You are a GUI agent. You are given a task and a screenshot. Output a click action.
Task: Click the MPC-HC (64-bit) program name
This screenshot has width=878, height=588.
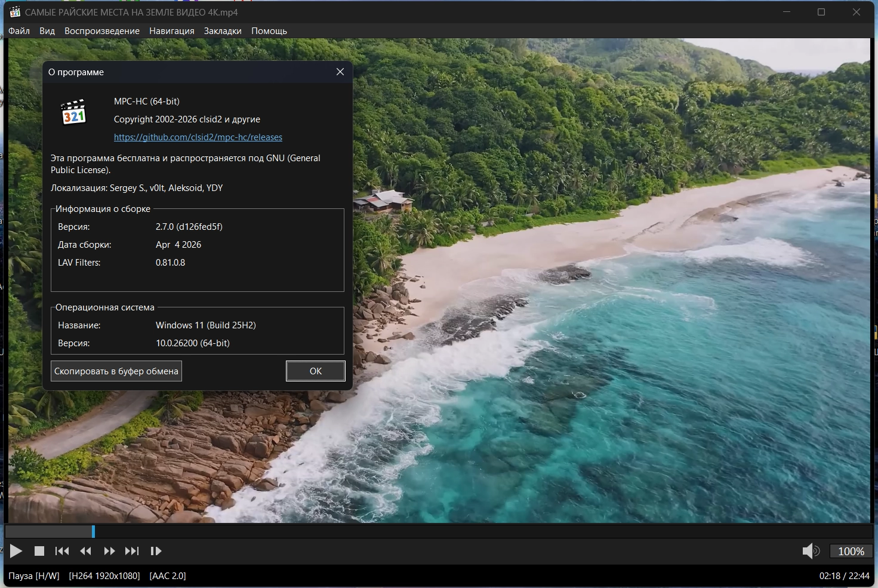point(147,101)
